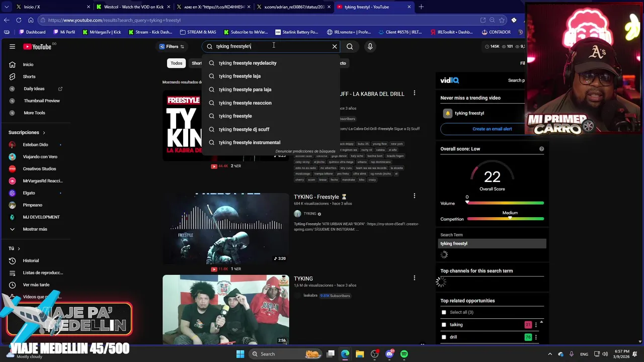Viewport: 644px width, 362px height.
Task: Check the 'Select all (3)' checkbox
Action: coord(444,312)
